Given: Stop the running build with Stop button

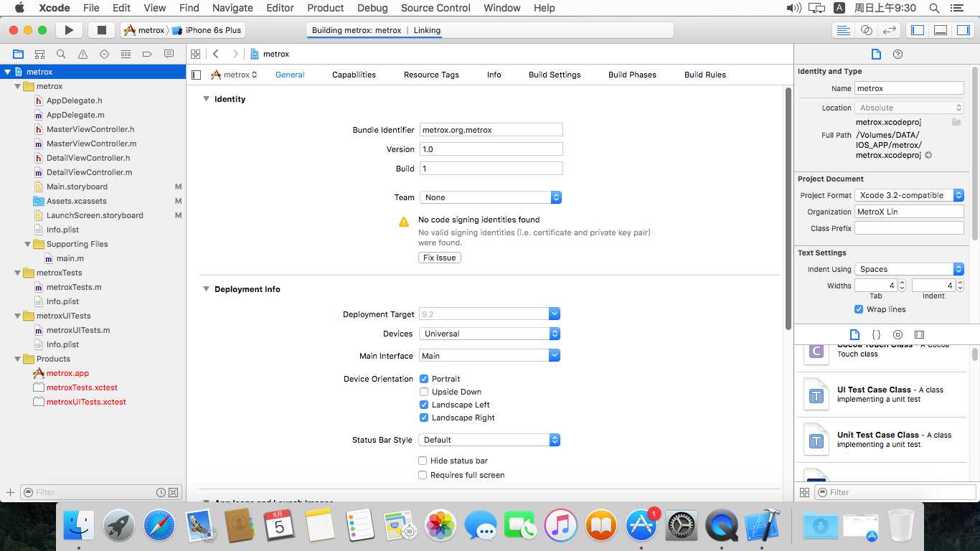Looking at the screenshot, I should (101, 30).
